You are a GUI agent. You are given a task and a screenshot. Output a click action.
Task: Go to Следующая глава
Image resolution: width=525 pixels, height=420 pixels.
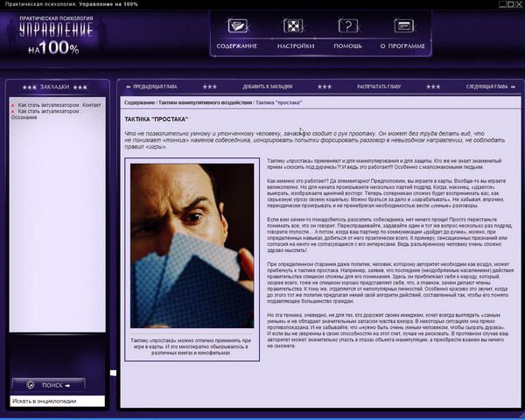(486, 87)
